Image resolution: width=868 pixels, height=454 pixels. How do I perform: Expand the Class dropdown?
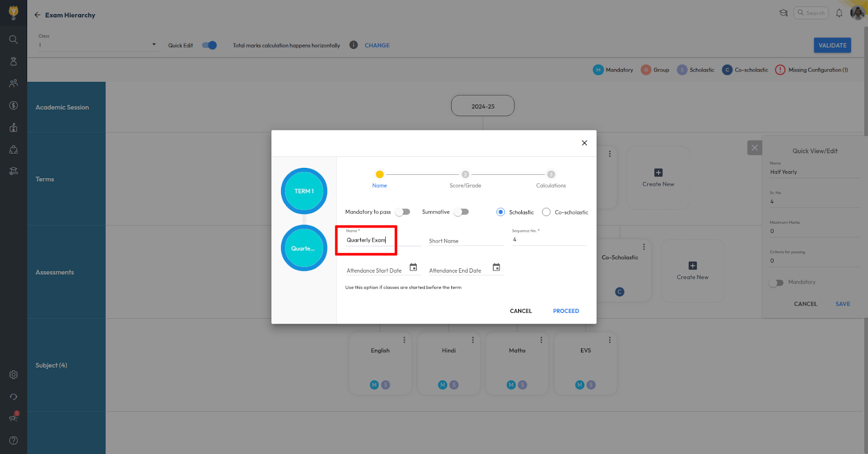point(154,45)
